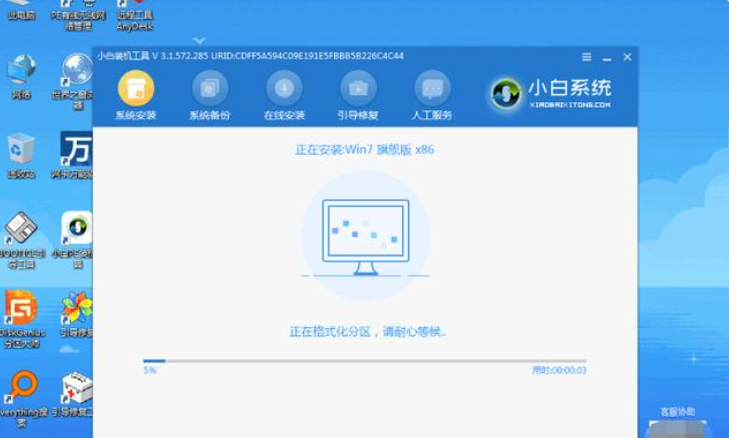
Task: Click the 客服协助 label at bottom right
Action: (677, 411)
